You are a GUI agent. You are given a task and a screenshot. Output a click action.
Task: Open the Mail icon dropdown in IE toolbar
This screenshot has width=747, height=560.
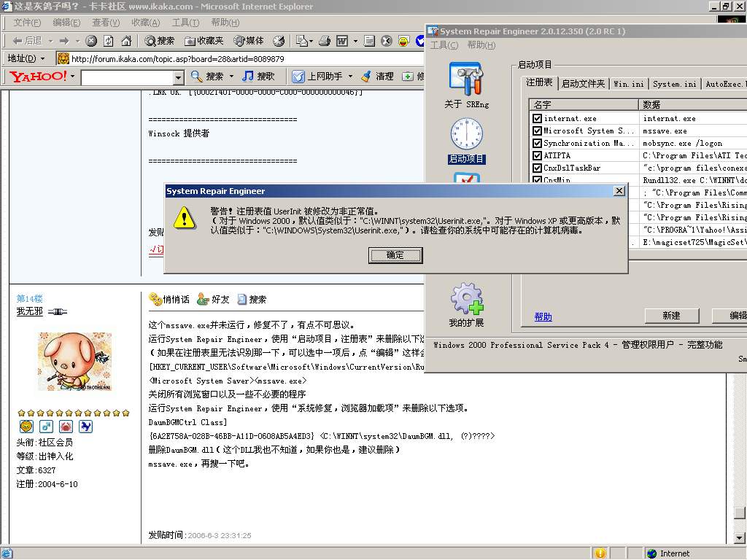coord(311,42)
